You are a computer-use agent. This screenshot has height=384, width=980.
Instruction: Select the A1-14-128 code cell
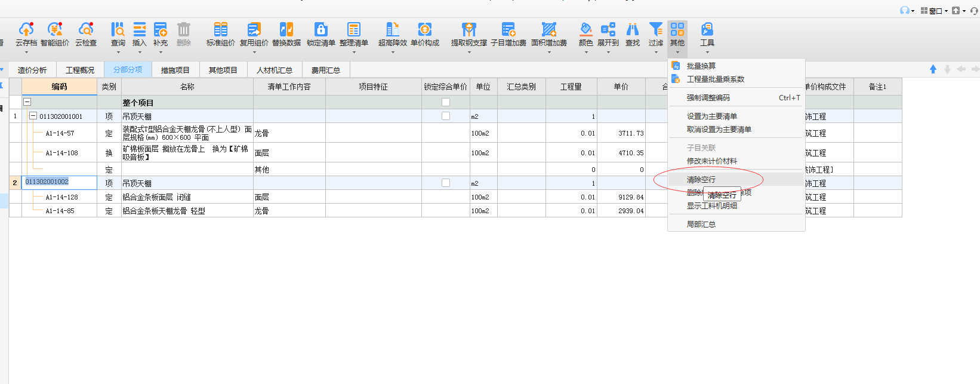[61, 196]
